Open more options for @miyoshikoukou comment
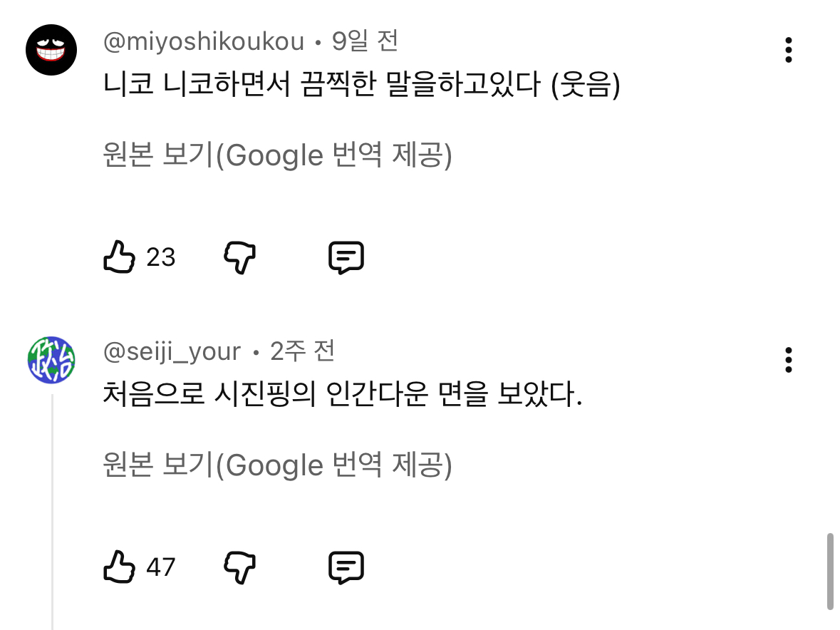 (788, 50)
